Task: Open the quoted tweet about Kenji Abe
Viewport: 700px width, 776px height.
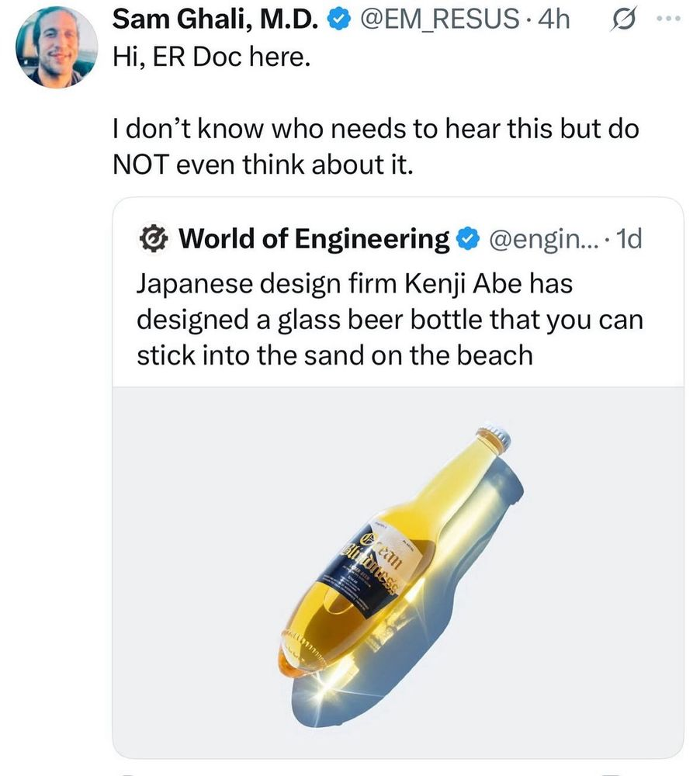Action: click(390, 320)
